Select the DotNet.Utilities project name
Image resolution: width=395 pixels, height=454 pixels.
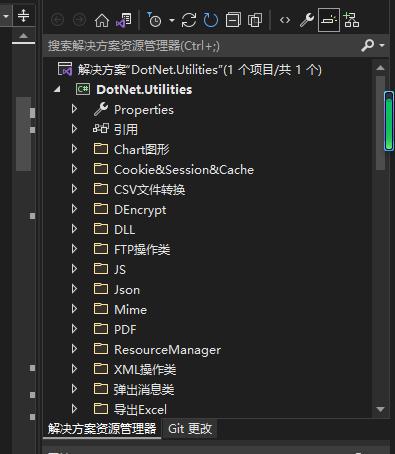click(144, 90)
